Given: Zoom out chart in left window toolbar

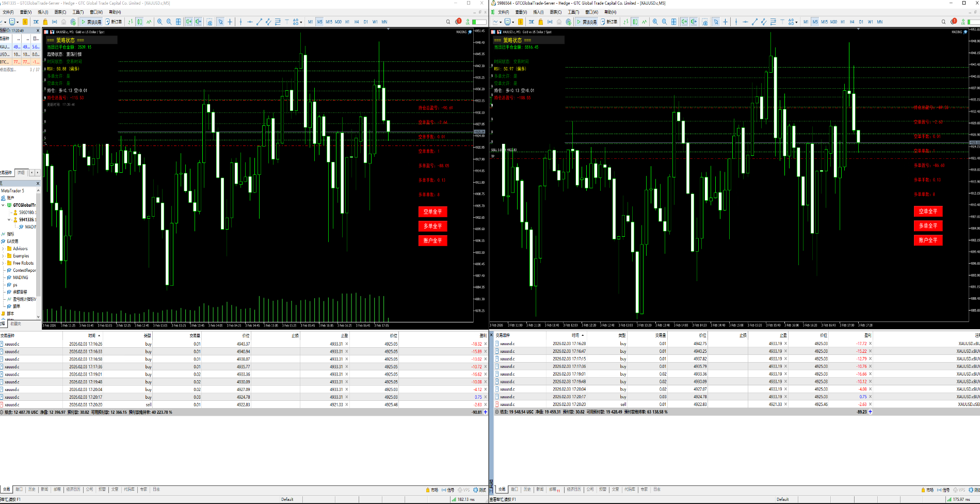Looking at the screenshot, I should 169,22.
